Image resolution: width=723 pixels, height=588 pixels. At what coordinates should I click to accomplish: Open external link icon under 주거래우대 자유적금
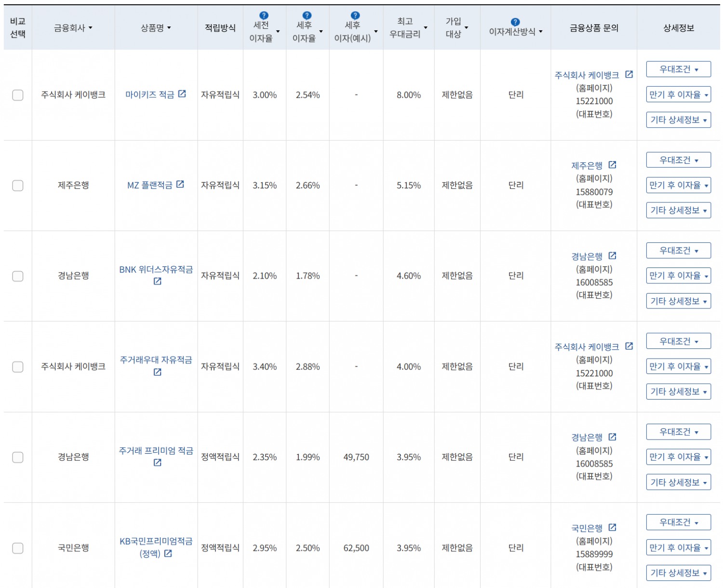157,372
